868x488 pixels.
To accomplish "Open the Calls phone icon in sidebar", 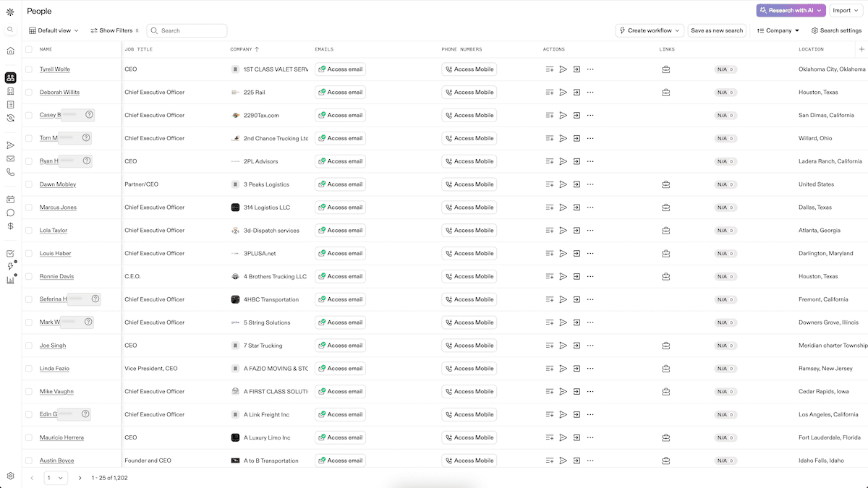I will tap(10, 172).
